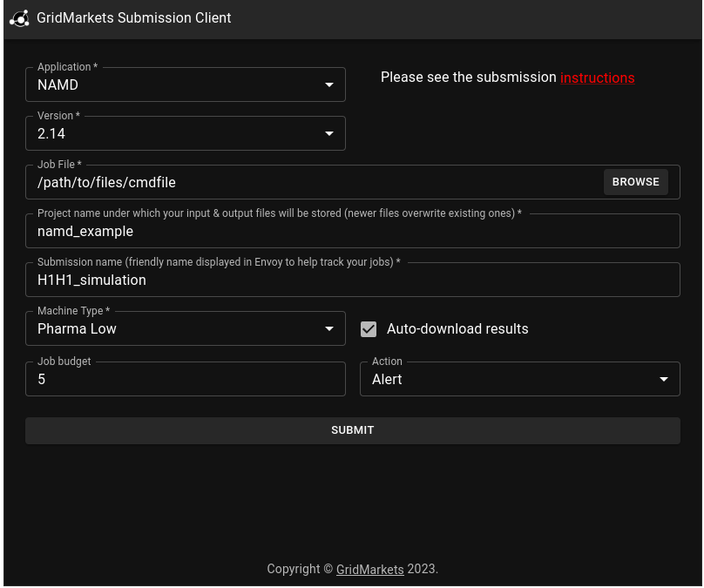Image resolution: width=704 pixels, height=588 pixels.
Task: Select the Submission name input field
Action: pos(353,280)
